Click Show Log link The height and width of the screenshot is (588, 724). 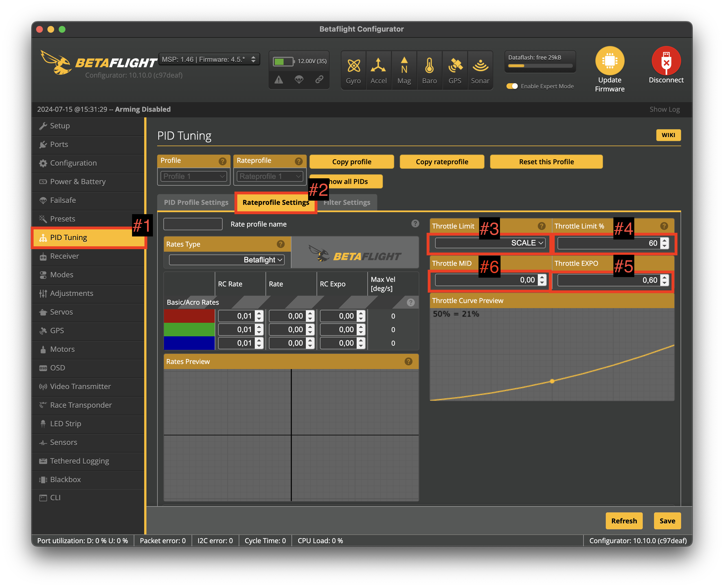click(664, 109)
